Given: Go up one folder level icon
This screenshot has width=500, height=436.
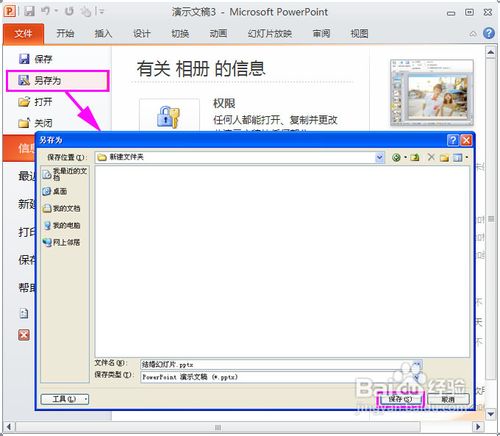Looking at the screenshot, I should pos(415,157).
